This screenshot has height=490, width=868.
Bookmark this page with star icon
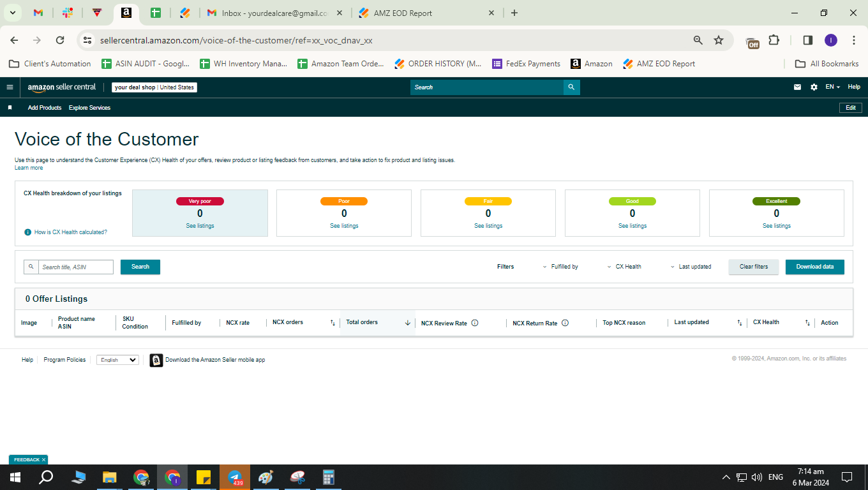click(719, 40)
